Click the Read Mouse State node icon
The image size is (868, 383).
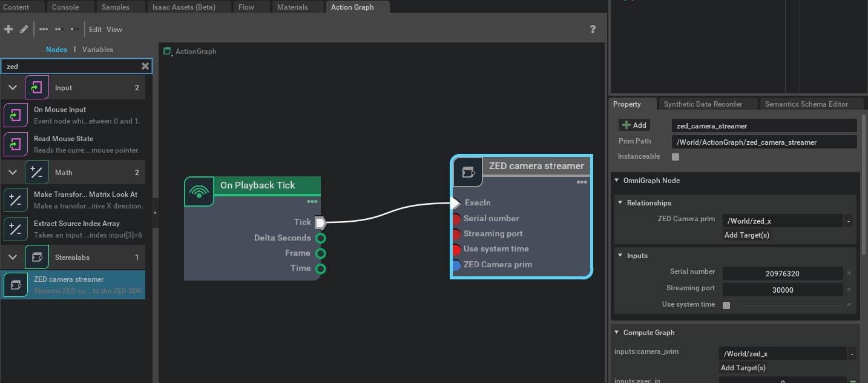[16, 144]
